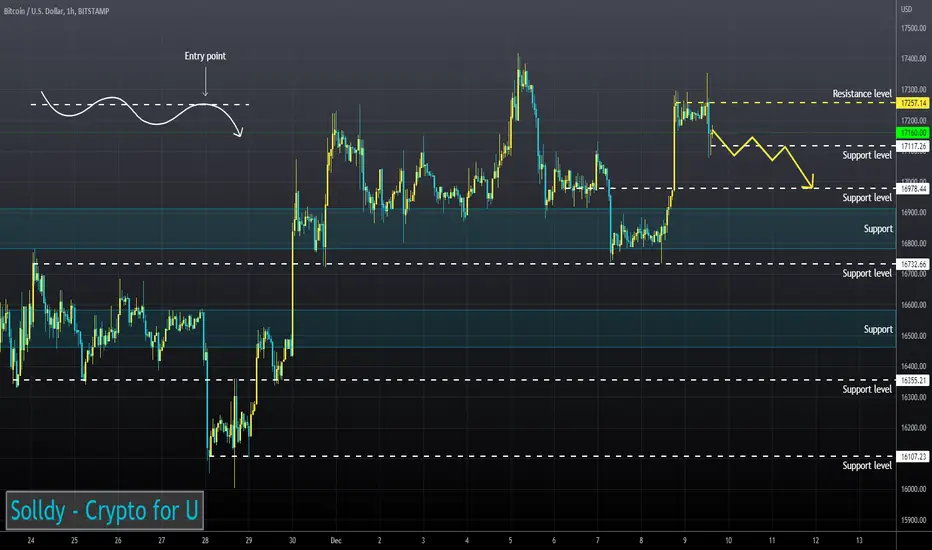This screenshot has height=550, width=932.
Task: Click date 26 on the time axis
Action: pos(118,540)
